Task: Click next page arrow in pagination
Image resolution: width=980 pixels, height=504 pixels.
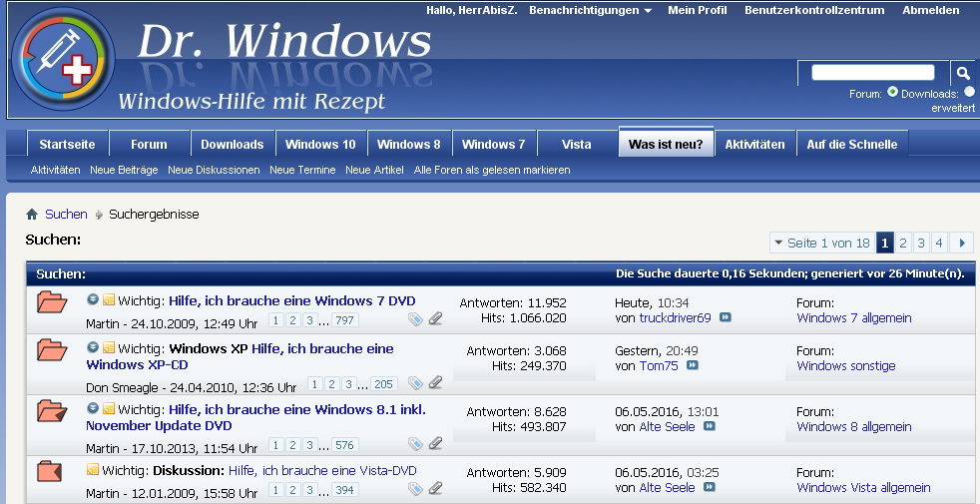Action: click(x=962, y=243)
